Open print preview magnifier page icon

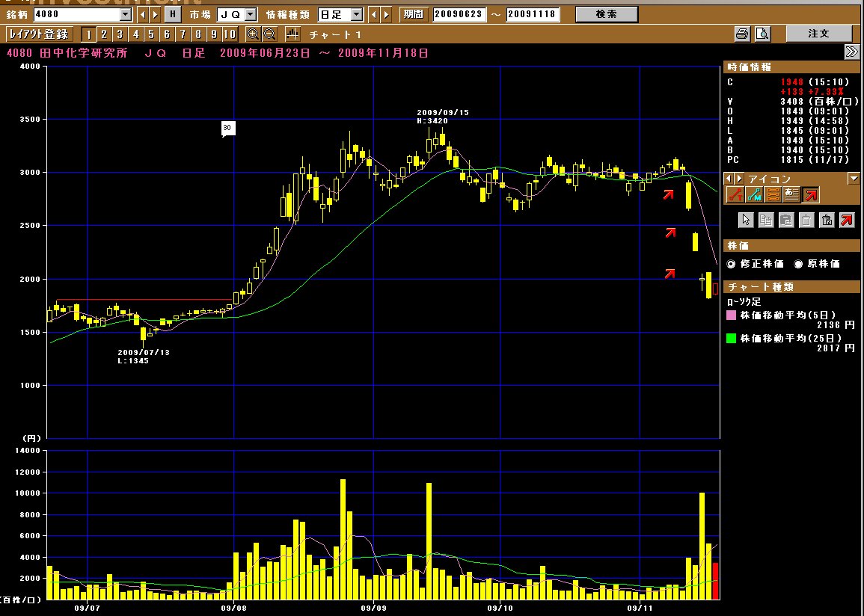762,34
